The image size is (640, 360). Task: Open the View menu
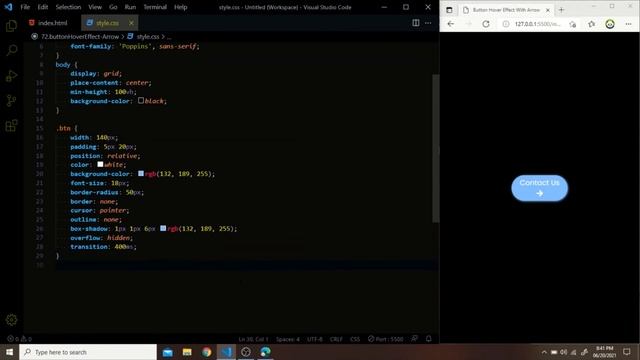(x=95, y=7)
